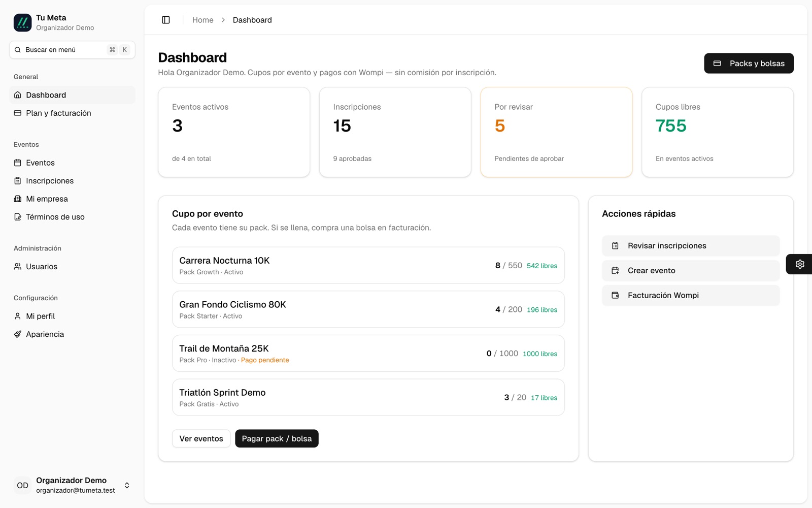Open the floating settings gear icon
The height and width of the screenshot is (508, 812).
[x=800, y=264]
